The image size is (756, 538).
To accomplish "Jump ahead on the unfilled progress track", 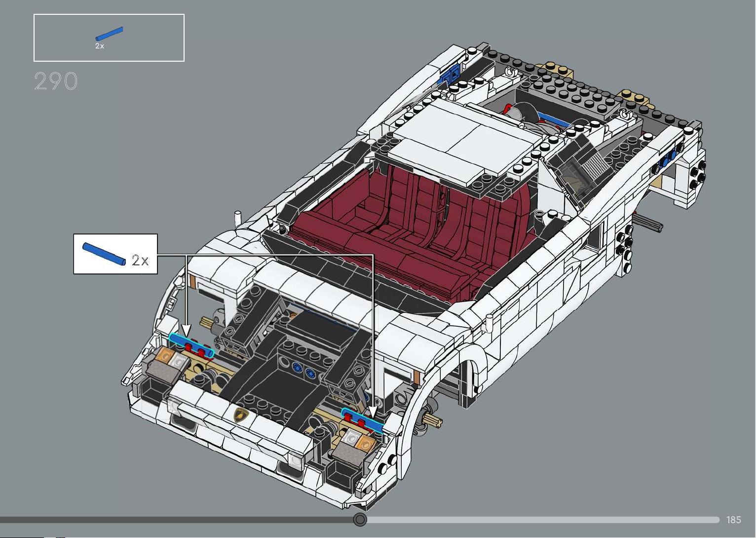I will (543, 519).
